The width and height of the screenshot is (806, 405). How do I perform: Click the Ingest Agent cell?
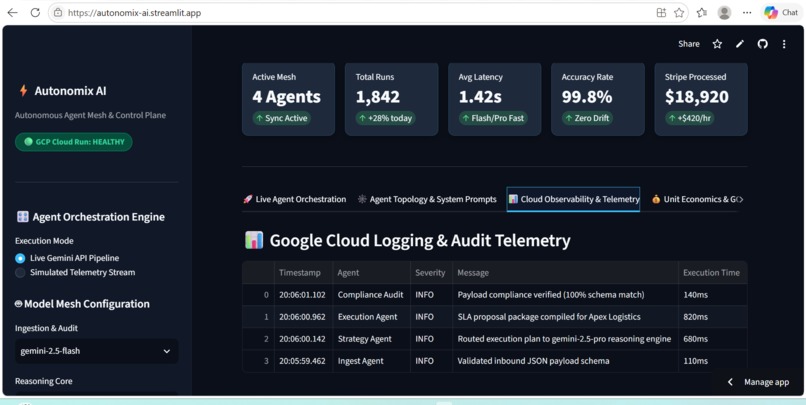371,361
